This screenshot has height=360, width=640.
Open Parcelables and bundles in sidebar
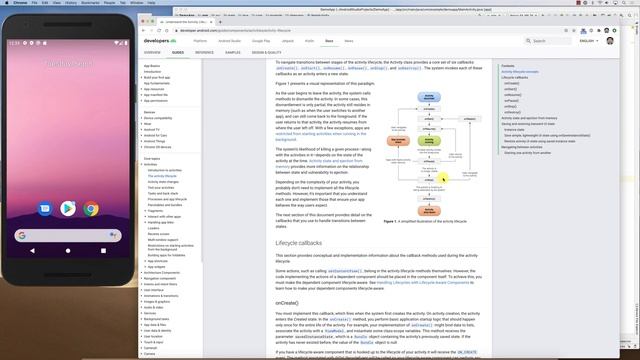(165, 205)
